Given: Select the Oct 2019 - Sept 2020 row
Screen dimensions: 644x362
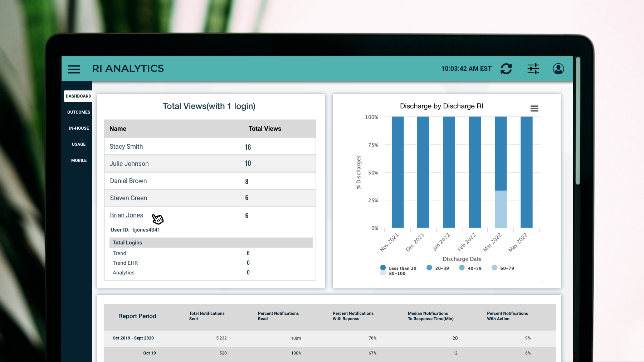Looking at the screenshot, I should click(x=330, y=338).
